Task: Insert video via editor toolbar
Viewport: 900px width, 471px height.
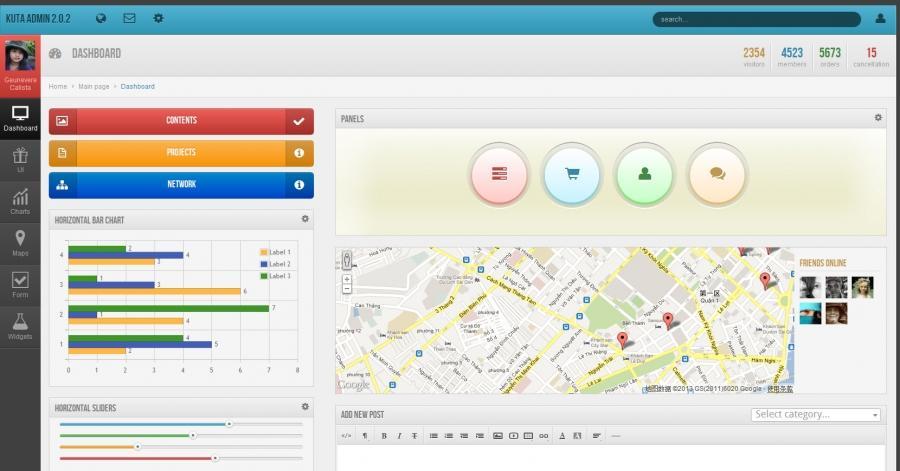Action: click(513, 436)
